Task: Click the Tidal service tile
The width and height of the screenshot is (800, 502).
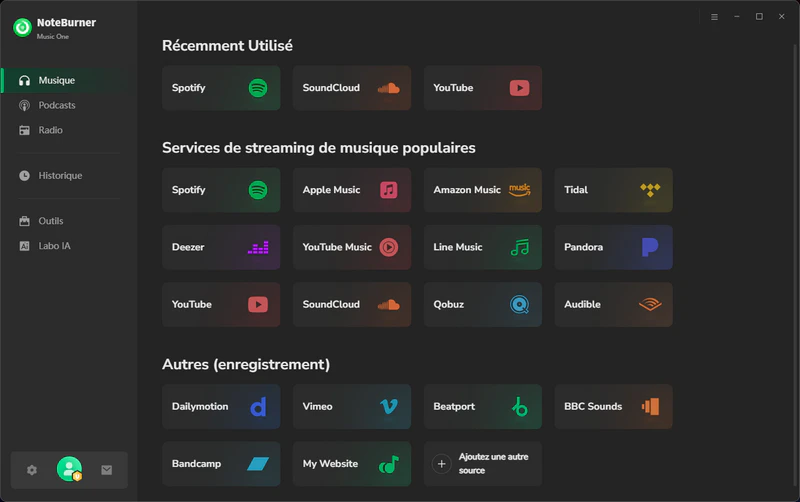Action: (x=613, y=190)
